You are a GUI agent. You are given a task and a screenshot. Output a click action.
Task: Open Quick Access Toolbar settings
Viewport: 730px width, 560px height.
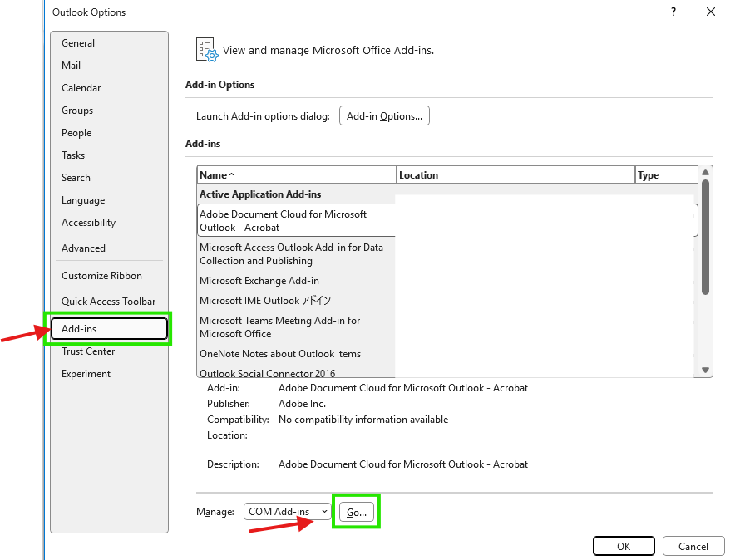click(108, 302)
